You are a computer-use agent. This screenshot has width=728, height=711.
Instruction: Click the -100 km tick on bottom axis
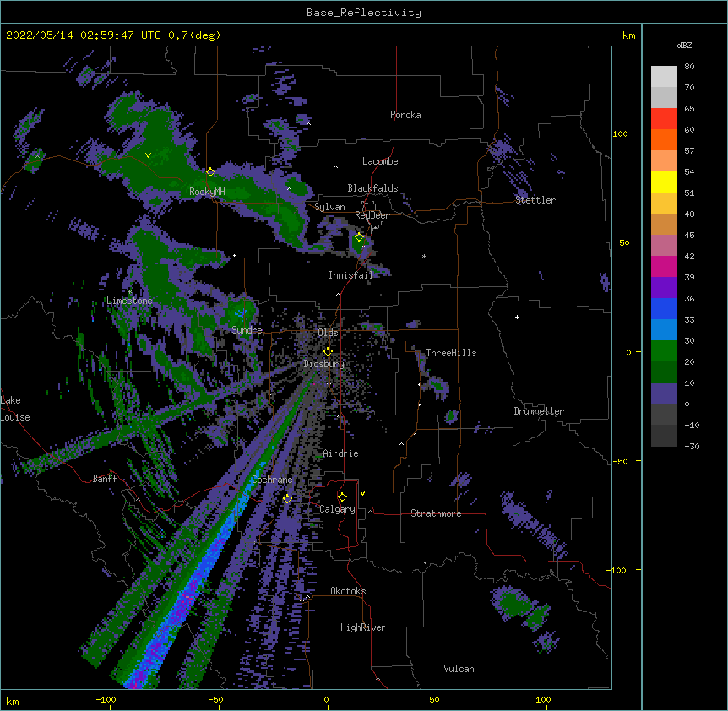(x=106, y=699)
